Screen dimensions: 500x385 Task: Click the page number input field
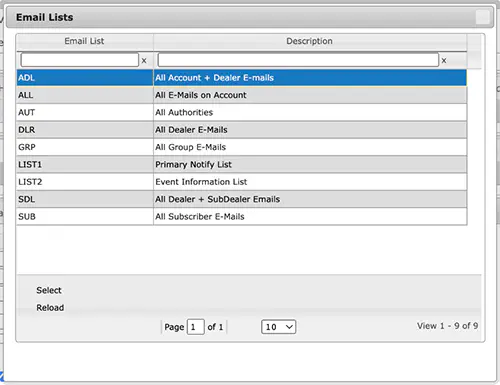[196, 327]
